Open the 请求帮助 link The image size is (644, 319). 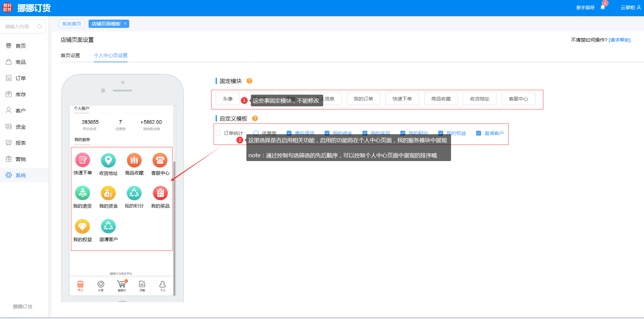coord(620,40)
